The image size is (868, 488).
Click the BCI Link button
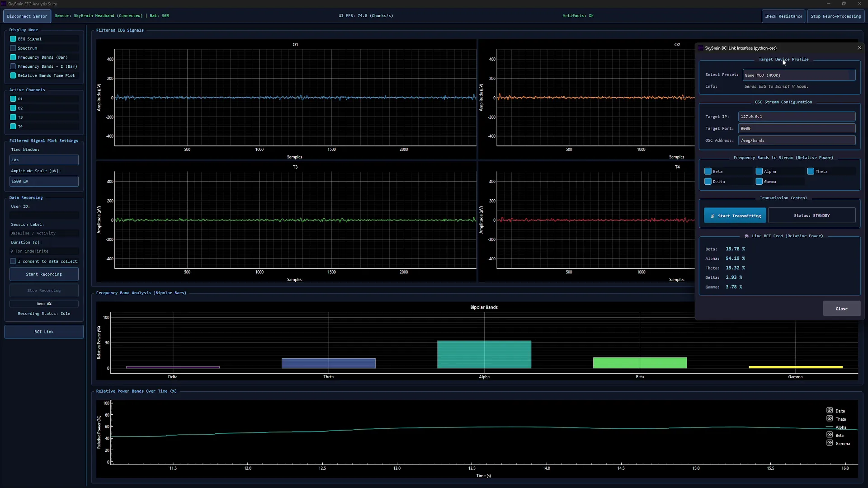point(44,332)
